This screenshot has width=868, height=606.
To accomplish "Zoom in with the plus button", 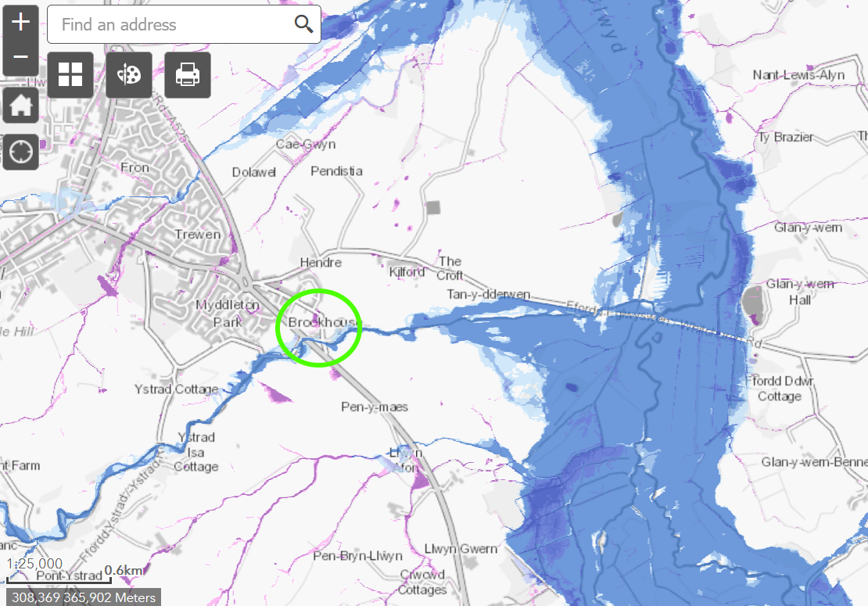I will (21, 22).
